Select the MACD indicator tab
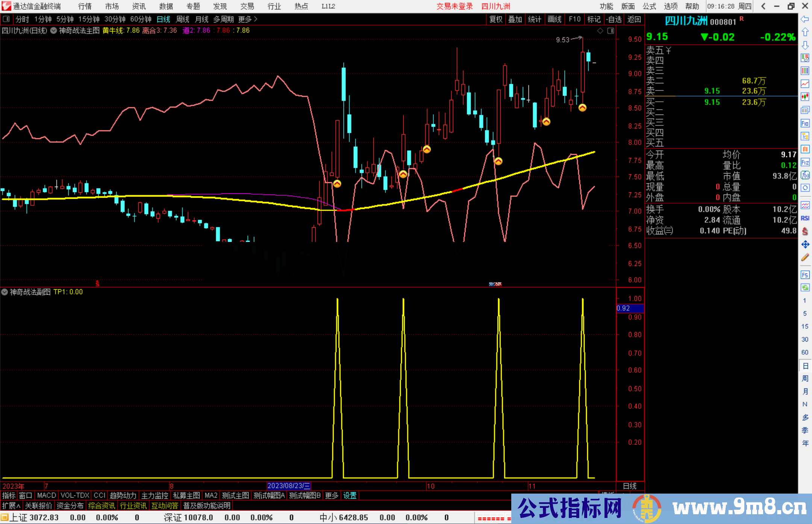The image size is (812, 524). coord(46,495)
